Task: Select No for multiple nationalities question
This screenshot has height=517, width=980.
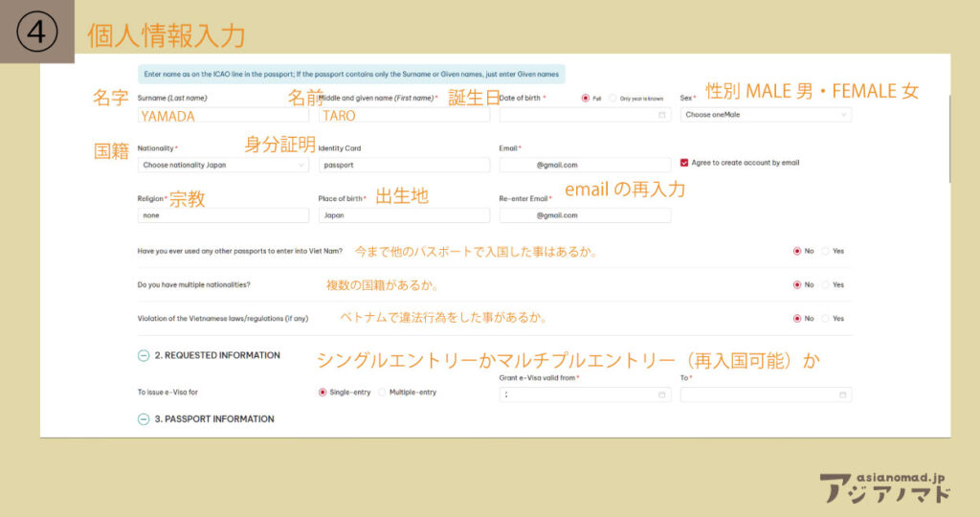Action: click(796, 284)
